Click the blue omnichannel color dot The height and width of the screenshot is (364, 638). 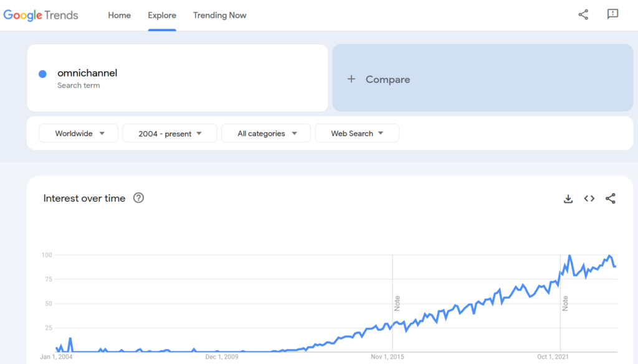pyautogui.click(x=42, y=74)
